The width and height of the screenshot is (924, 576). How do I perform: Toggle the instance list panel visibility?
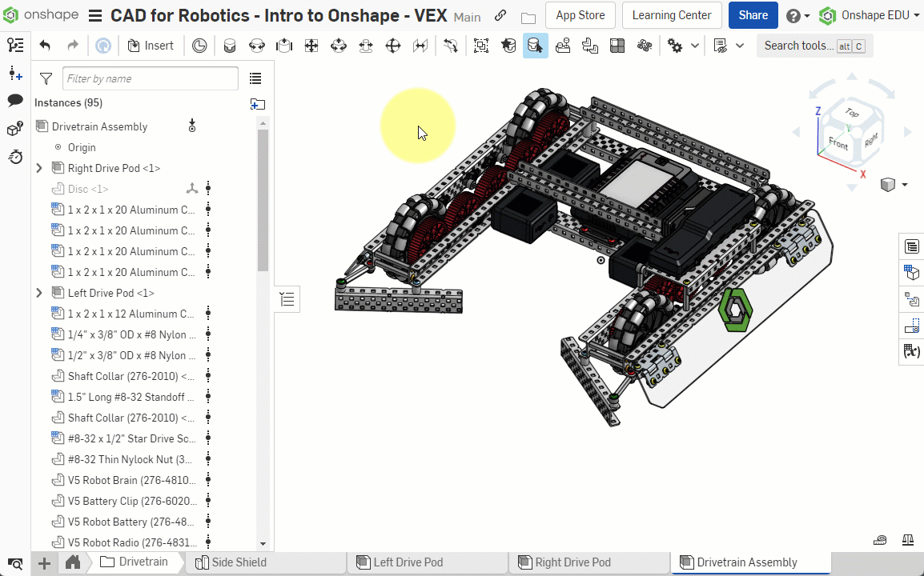pos(287,299)
